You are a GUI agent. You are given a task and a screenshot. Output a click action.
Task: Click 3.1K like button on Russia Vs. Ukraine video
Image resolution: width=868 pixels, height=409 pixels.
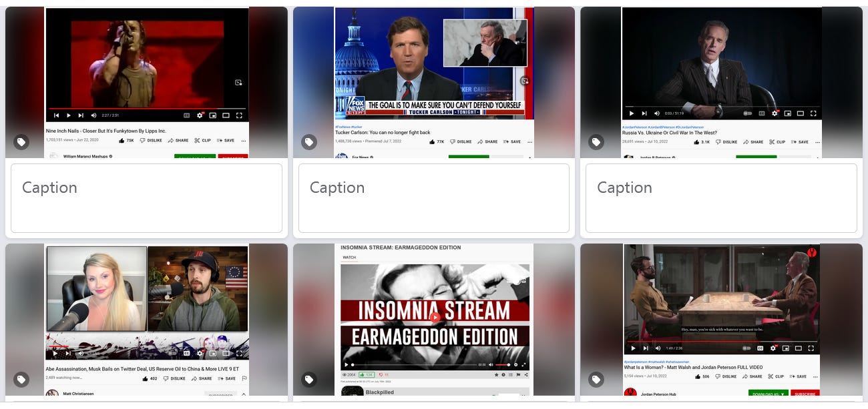coord(702,141)
